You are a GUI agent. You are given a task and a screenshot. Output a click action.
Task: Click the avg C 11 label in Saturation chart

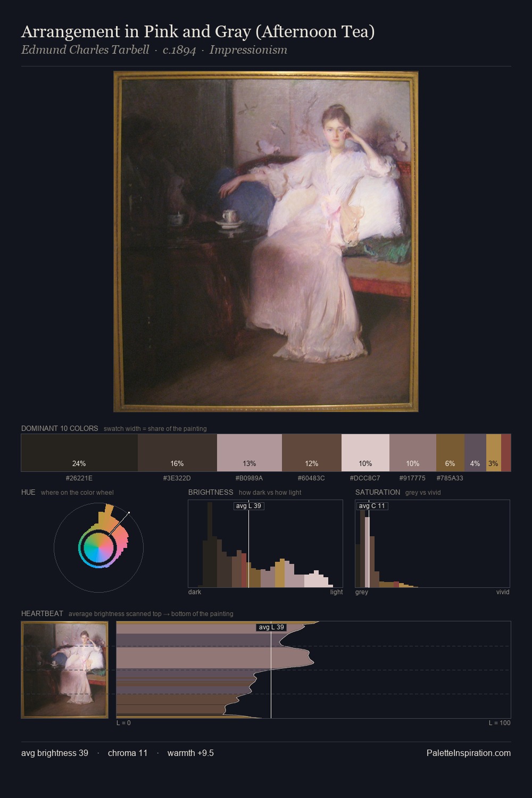point(372,506)
